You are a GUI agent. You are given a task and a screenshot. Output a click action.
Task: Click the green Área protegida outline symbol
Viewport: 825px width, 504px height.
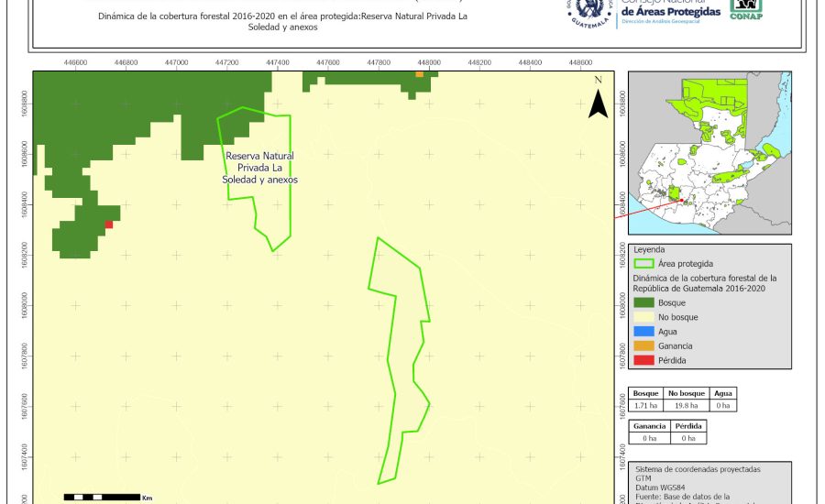point(645,263)
